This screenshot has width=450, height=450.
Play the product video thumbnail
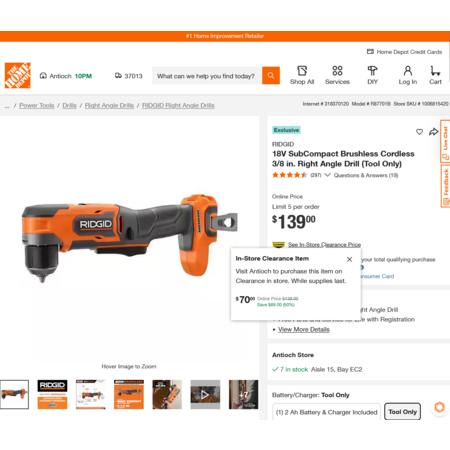pyautogui.click(x=205, y=395)
